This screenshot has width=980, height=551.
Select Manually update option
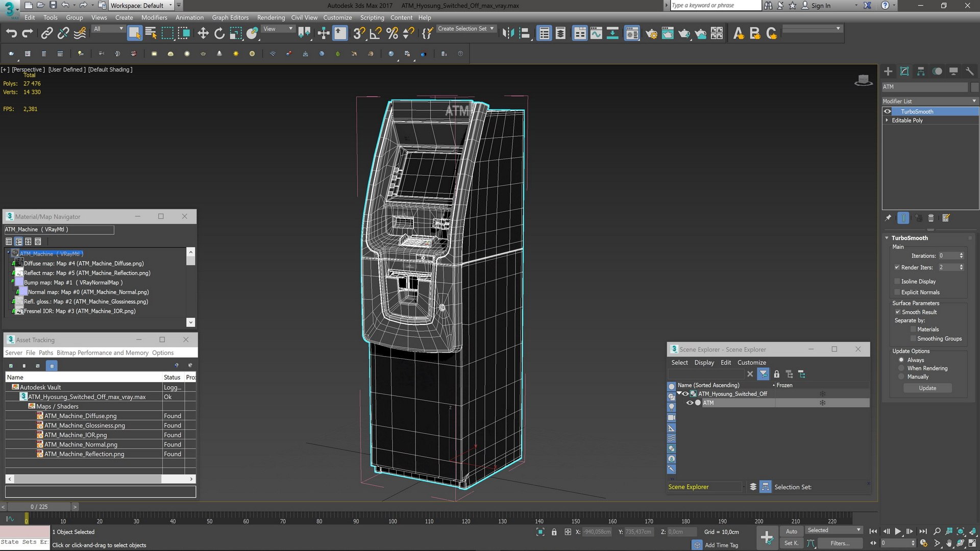[x=901, y=377]
